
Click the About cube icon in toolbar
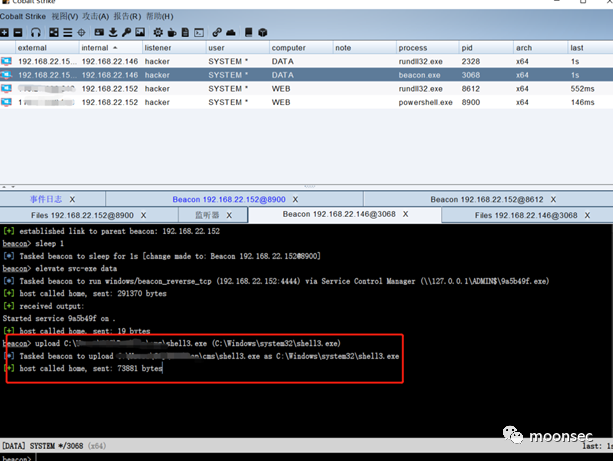click(x=263, y=32)
